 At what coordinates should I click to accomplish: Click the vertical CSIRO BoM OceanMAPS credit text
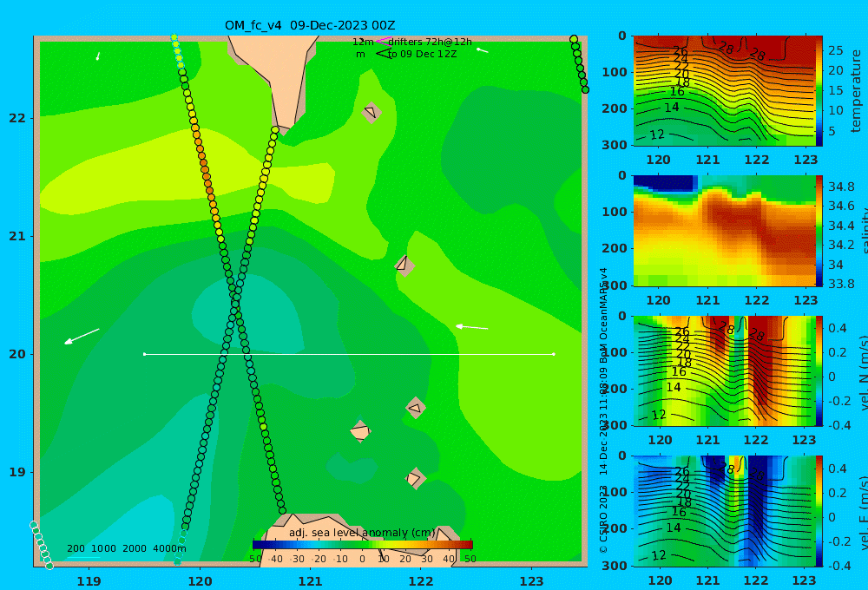point(603,410)
